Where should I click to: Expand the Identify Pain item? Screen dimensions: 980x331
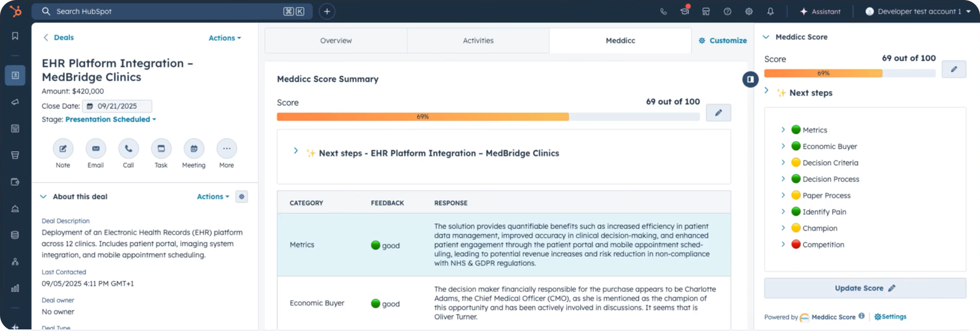point(783,212)
